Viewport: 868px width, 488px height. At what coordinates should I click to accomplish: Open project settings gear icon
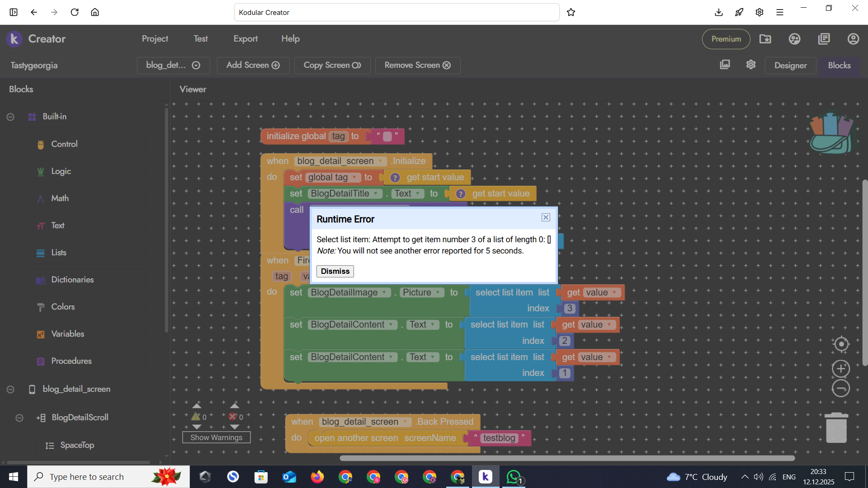pos(751,65)
